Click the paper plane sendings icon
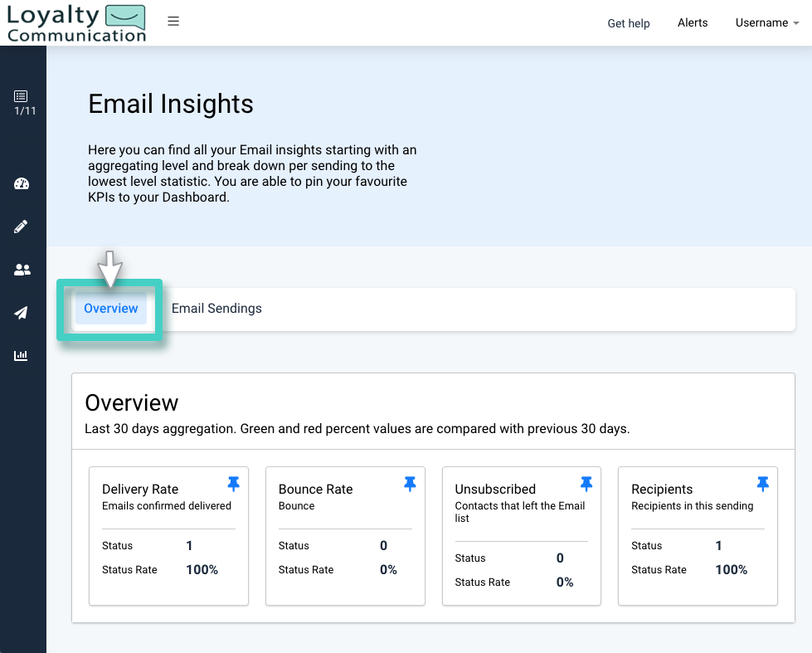 22,313
